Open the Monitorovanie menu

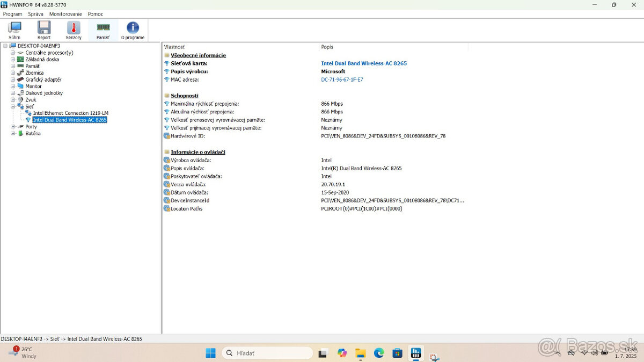pos(65,13)
